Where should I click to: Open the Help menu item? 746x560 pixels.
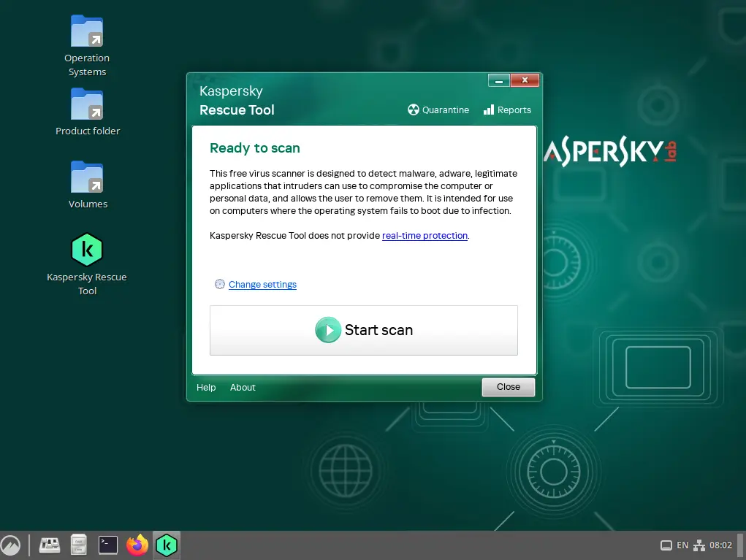point(206,387)
